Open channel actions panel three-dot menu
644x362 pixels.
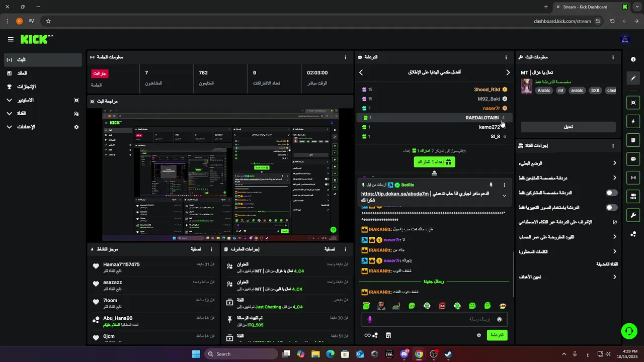(613, 146)
